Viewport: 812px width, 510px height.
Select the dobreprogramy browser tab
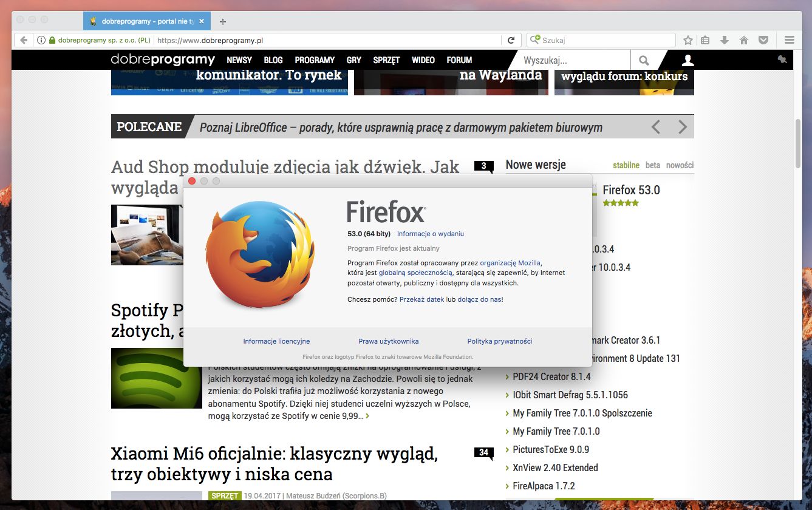coord(147,21)
